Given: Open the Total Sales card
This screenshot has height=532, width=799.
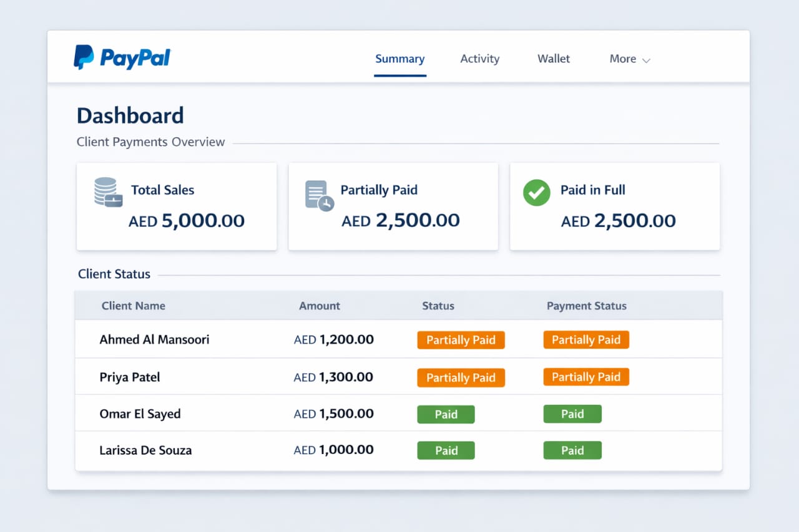Looking at the screenshot, I should click(177, 207).
